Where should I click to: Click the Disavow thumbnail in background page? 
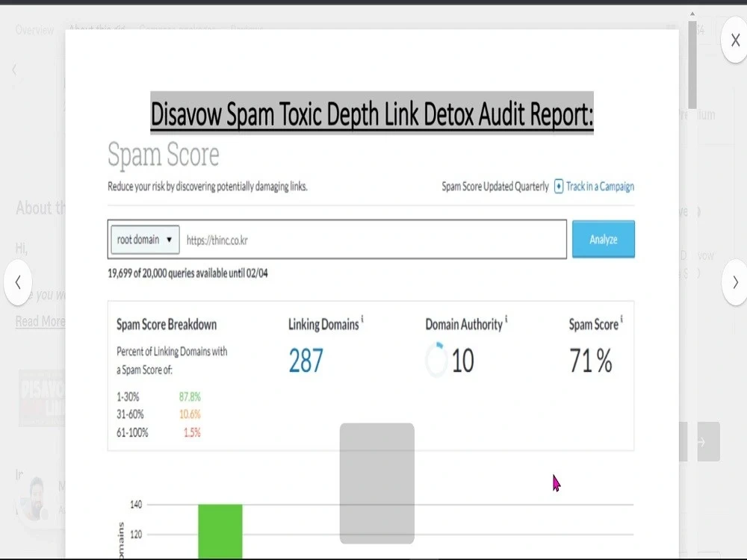click(42, 397)
